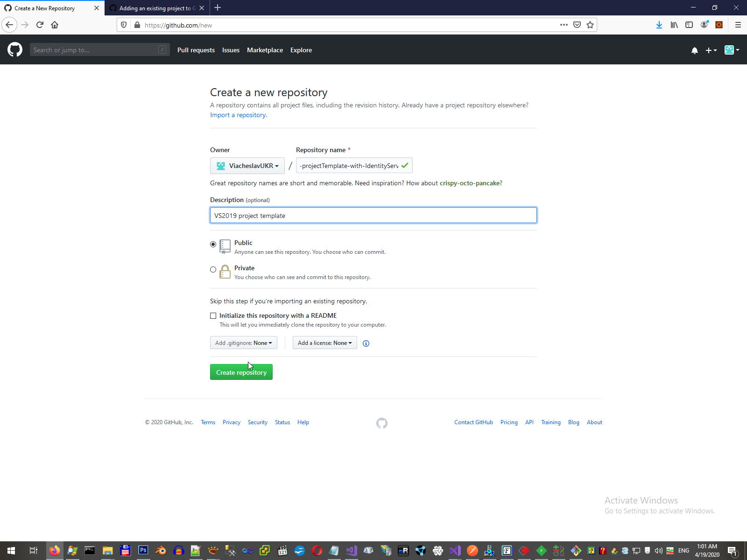Open the Firefox home page icon
The image size is (747, 560).
tap(55, 25)
